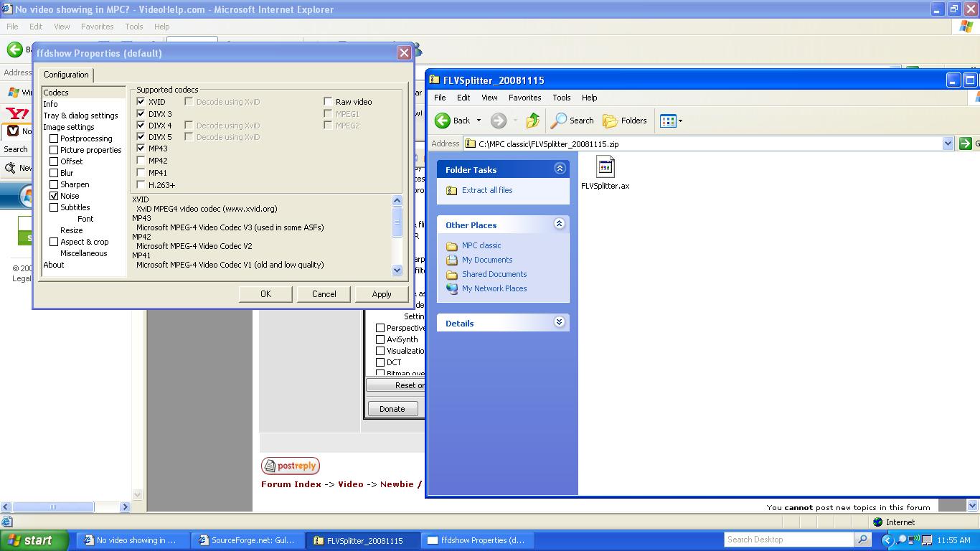980x551 pixels.
Task: Open My Documents under Other Places
Action: tap(487, 260)
